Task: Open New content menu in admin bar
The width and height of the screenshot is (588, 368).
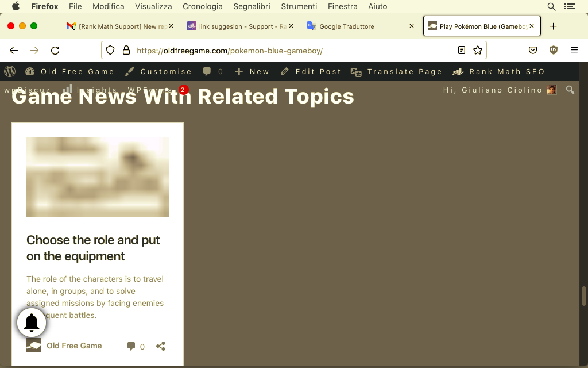Action: click(x=252, y=71)
